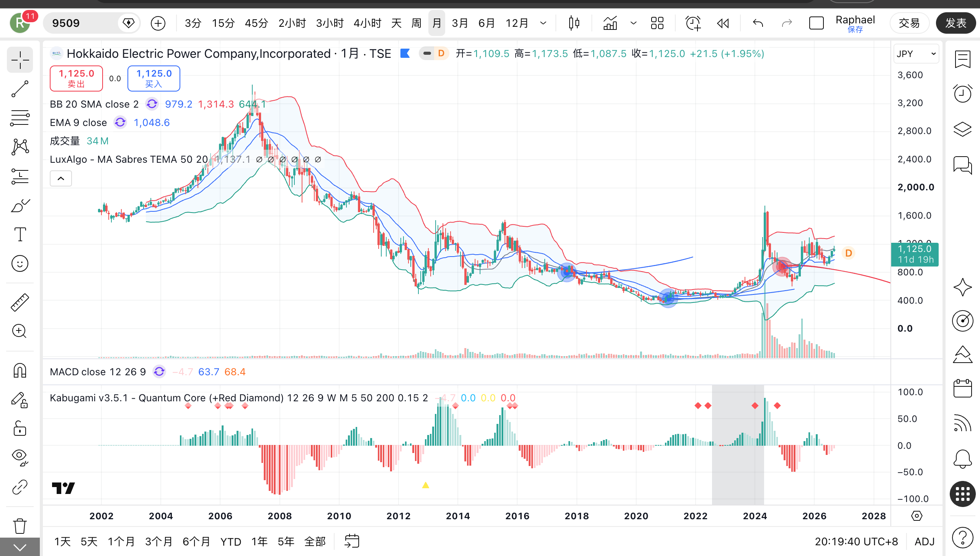Activate the zoom-in tool
This screenshot has height=556, width=980.
pos(20,331)
